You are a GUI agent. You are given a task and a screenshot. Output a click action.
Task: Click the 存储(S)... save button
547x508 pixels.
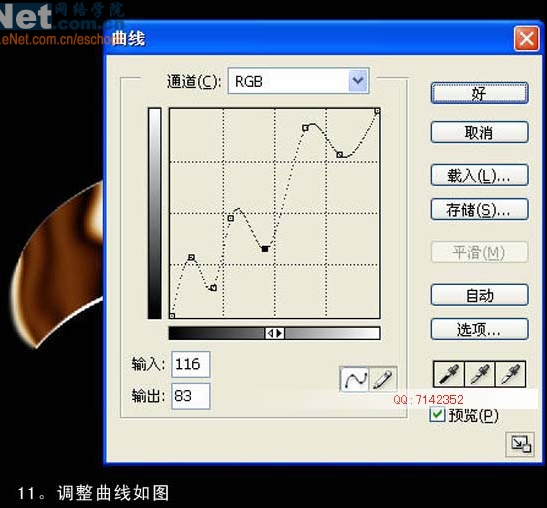point(480,209)
